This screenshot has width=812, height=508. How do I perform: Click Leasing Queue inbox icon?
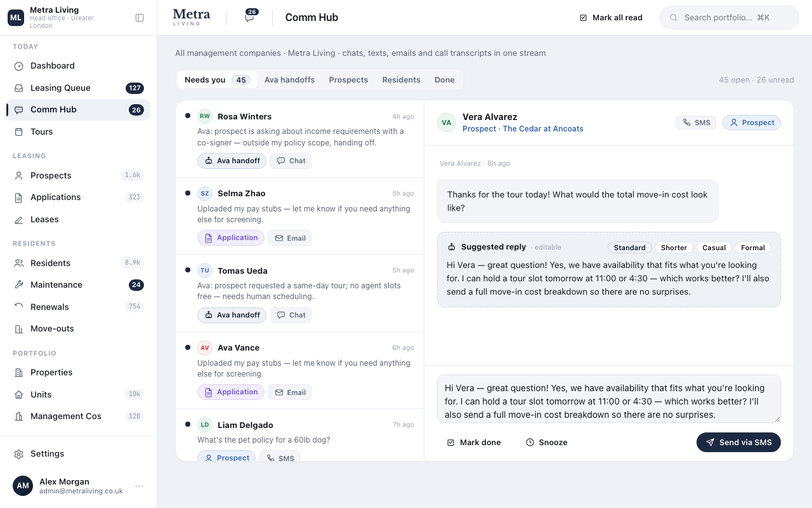[19, 88]
